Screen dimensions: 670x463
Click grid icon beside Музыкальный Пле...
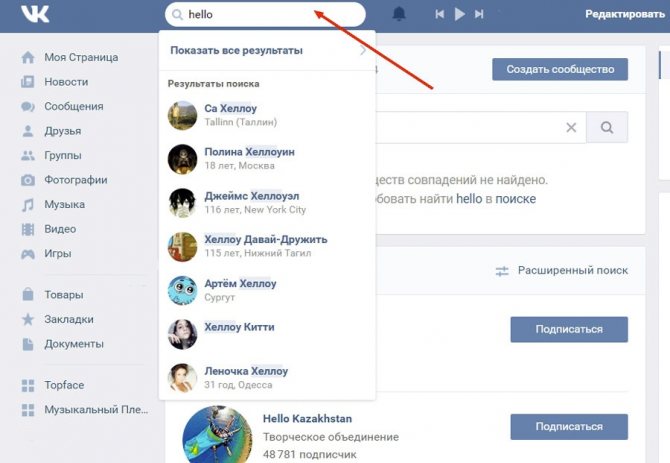(28, 410)
